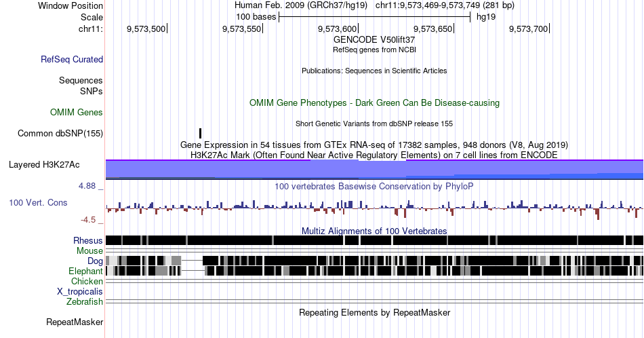Click Multiz Alignments of 100 Vertebrates title
The height and width of the screenshot is (338, 644).
[374, 231]
